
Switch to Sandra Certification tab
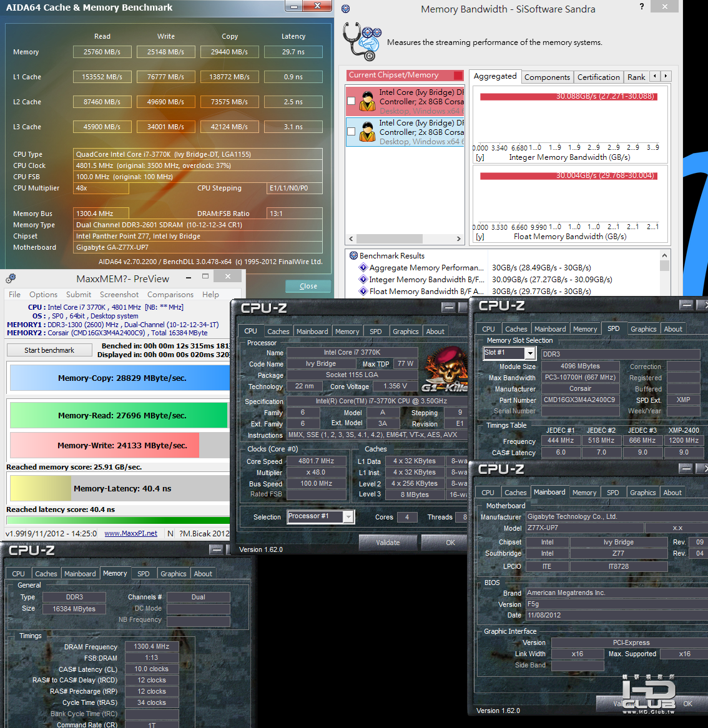coord(599,77)
